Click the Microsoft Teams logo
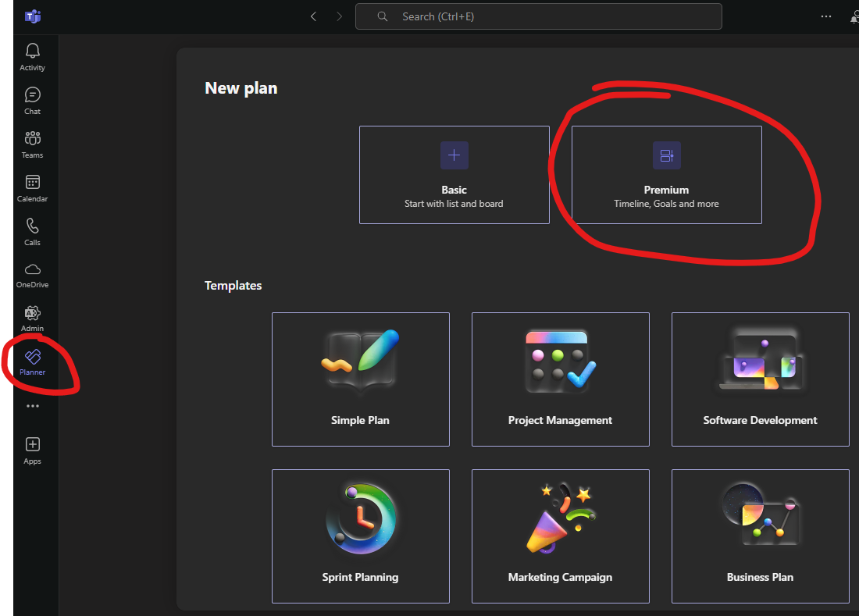This screenshot has width=859, height=616. coord(33,17)
